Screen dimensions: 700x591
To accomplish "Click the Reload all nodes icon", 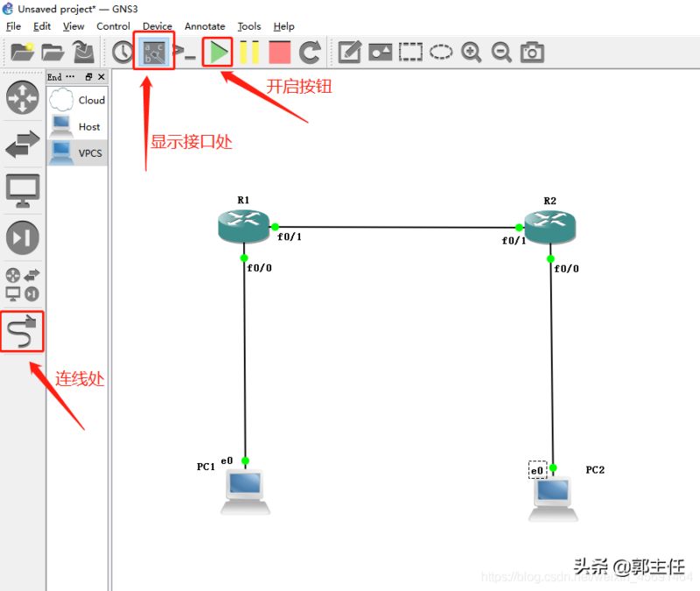I will coord(310,53).
